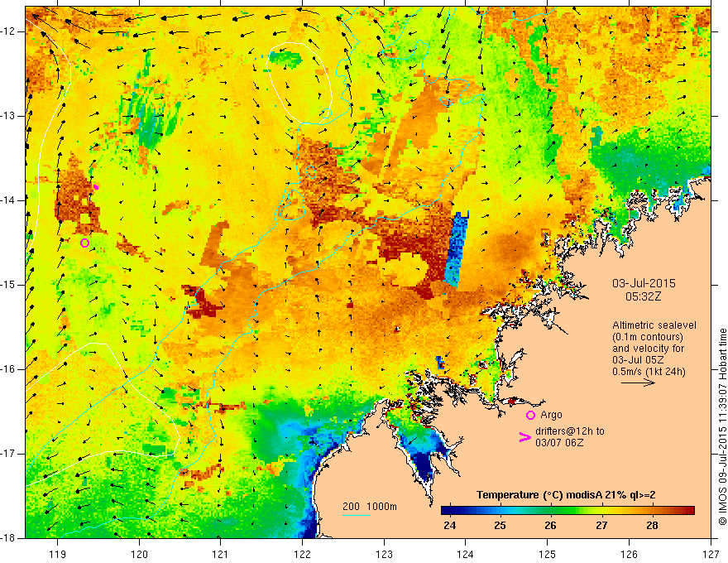Click the blue rectangular cold patch near 124°E
728x563 pixels.
click(457, 249)
